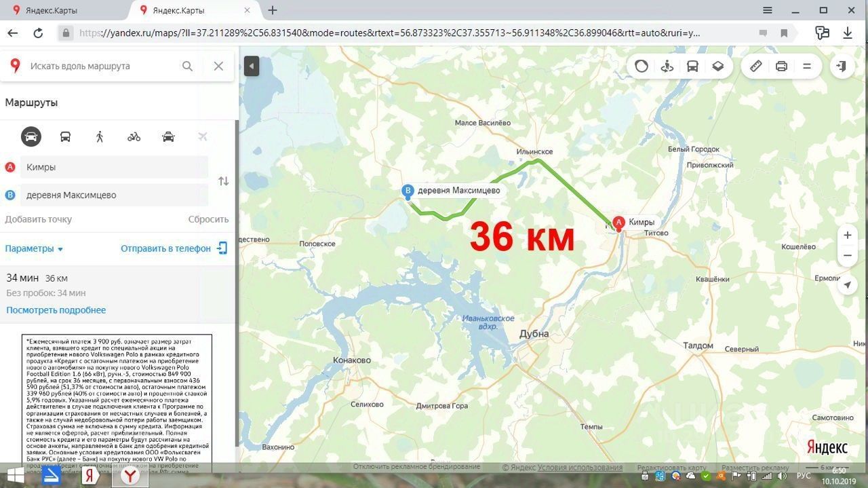Toggle the traffic layer on map

coord(642,66)
